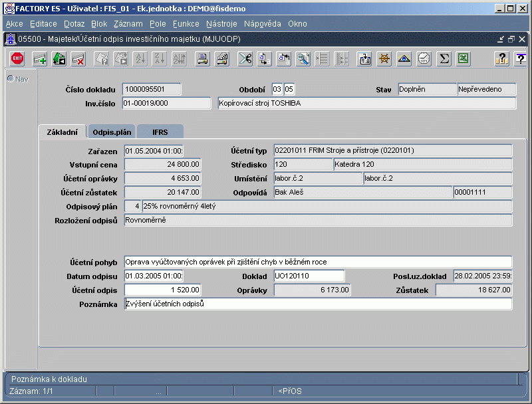Open the Nápověda menu
Screen dimensions: 532x404
(263, 23)
